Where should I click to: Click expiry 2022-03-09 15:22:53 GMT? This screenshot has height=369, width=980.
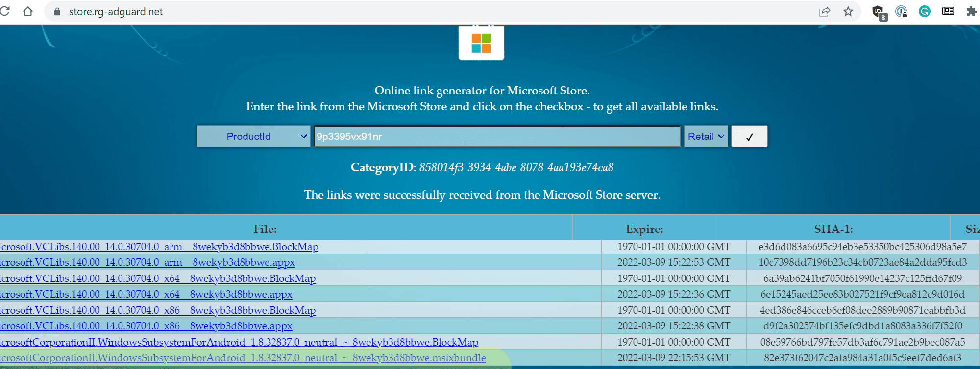pos(674,263)
